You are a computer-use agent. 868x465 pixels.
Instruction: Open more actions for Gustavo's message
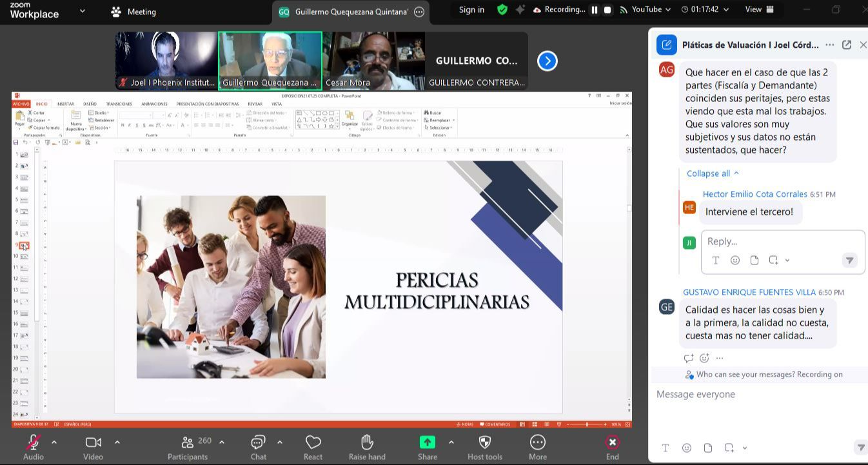click(720, 358)
